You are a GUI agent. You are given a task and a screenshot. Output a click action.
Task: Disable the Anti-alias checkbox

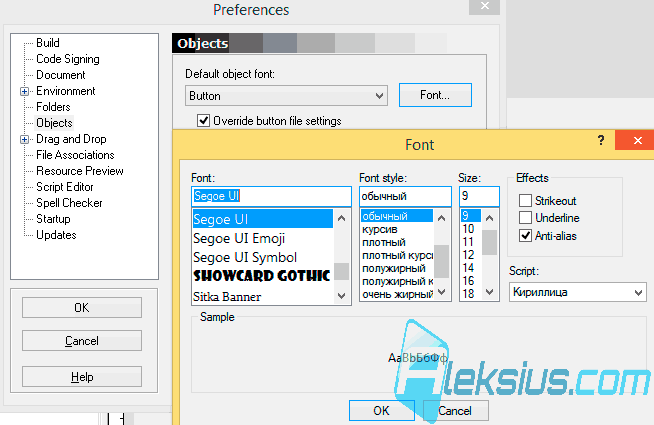[526, 236]
